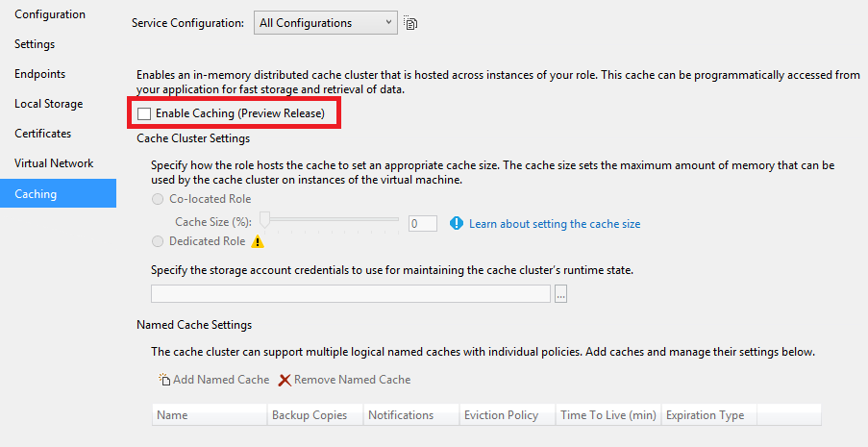Click the manage configurations icon beside dropdown
Viewport: 868px width, 447px height.
tap(410, 23)
